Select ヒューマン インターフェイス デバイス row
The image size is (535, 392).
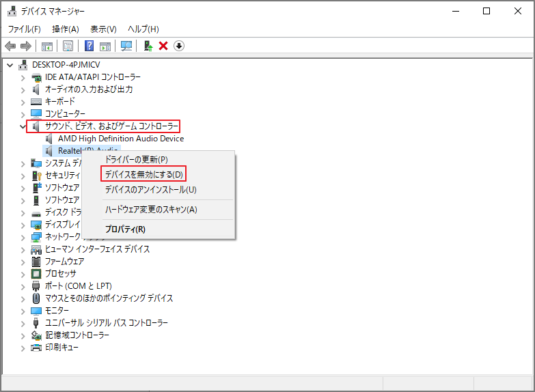click(97, 249)
